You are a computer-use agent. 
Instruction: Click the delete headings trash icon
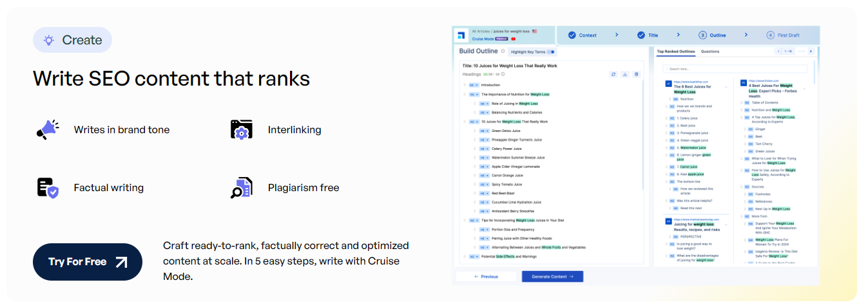click(x=636, y=74)
